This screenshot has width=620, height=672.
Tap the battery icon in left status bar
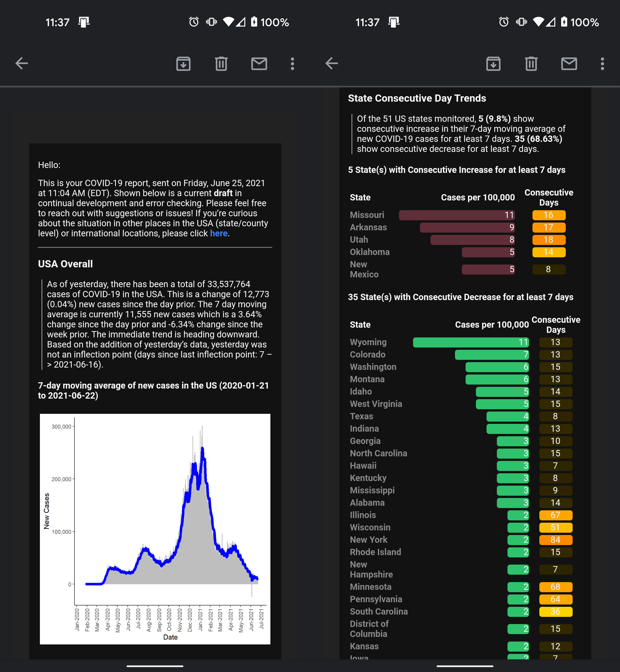(254, 22)
